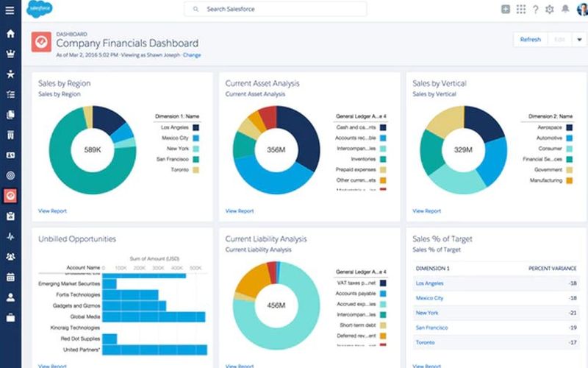Open the notifications bell
588x368 pixels.
(x=565, y=9)
